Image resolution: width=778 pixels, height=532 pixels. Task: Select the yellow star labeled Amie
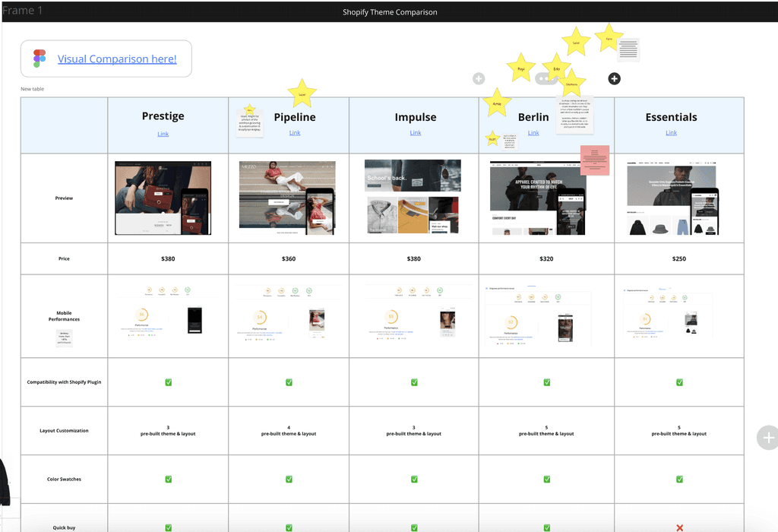[x=497, y=103]
